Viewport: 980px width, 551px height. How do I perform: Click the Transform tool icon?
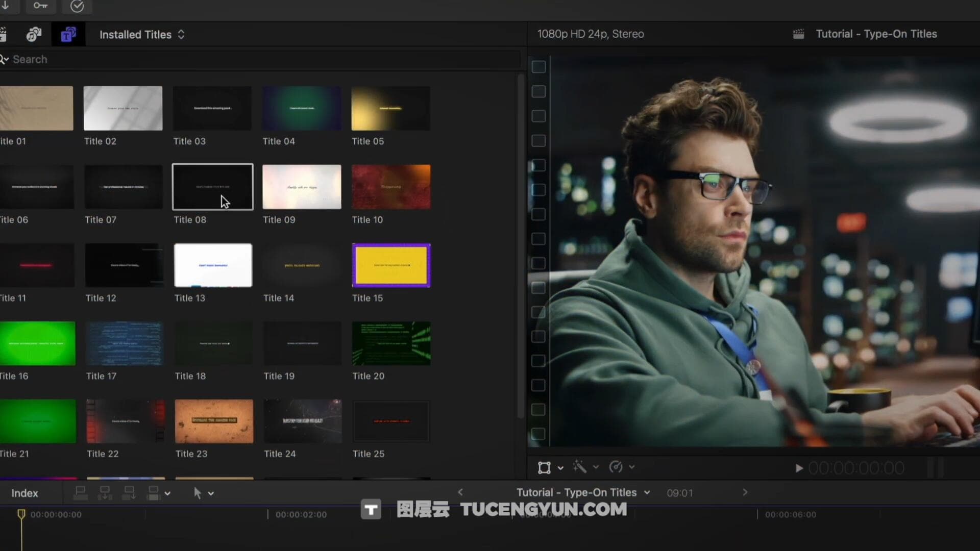point(544,467)
